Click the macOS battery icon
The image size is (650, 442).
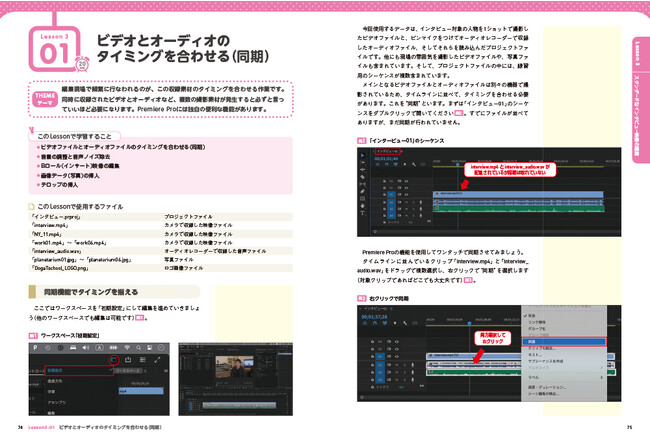(113, 348)
